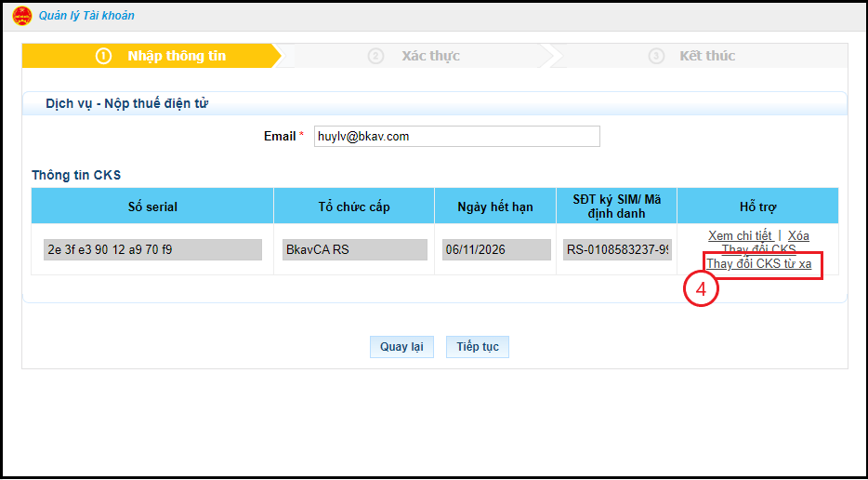The image size is (868, 480).
Task: Click the step 3 circle icon
Action: point(656,56)
